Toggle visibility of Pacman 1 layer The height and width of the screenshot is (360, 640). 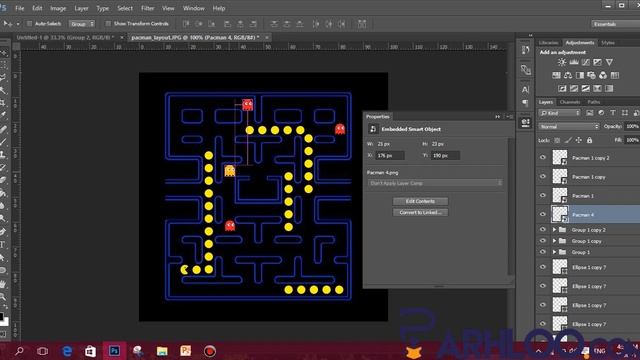(x=543, y=196)
